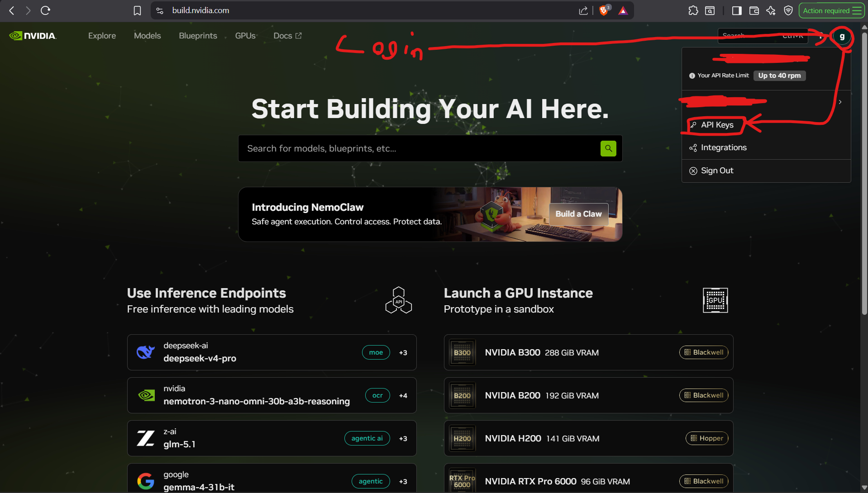Screen dimensions: 868x493
Task: Open the Brave Wallet icon
Action: [754, 10]
